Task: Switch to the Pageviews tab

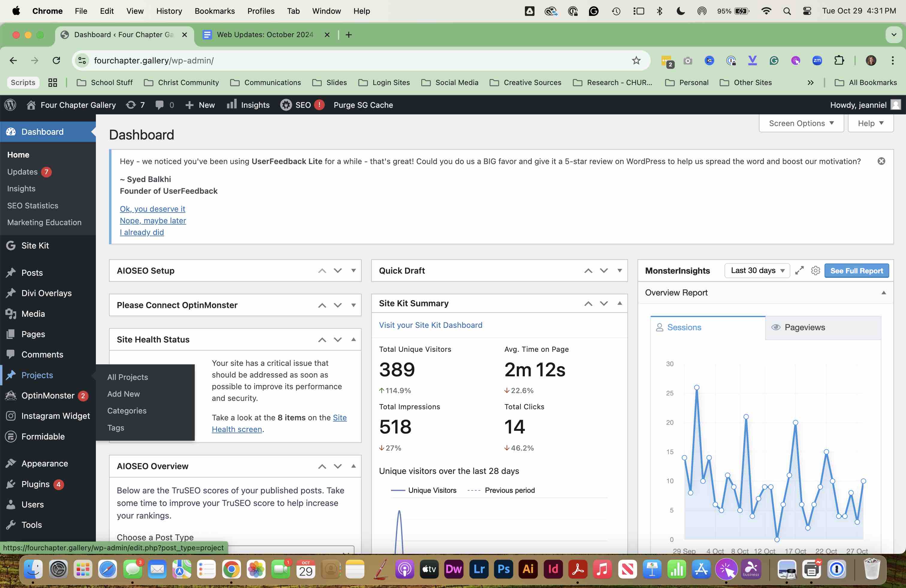Action: [823, 327]
